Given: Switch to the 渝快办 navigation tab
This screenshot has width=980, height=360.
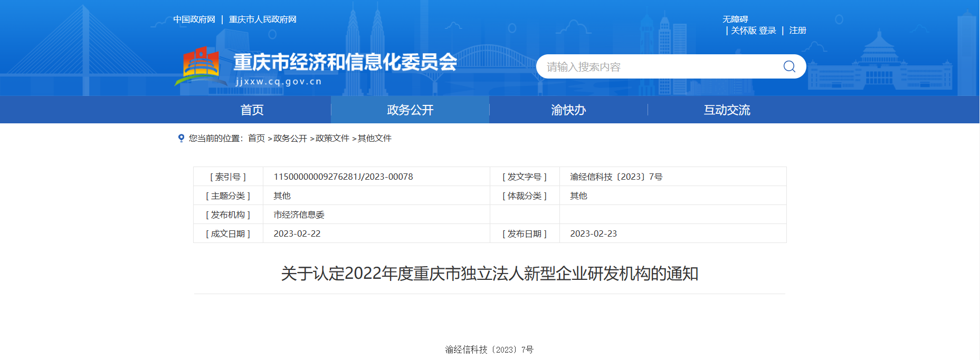Looking at the screenshot, I should 568,110.
